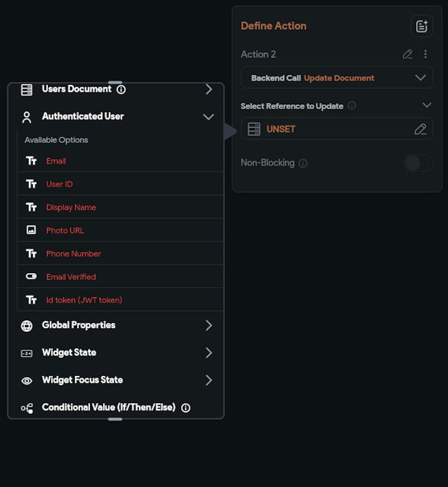Select the Email option

tap(56, 161)
